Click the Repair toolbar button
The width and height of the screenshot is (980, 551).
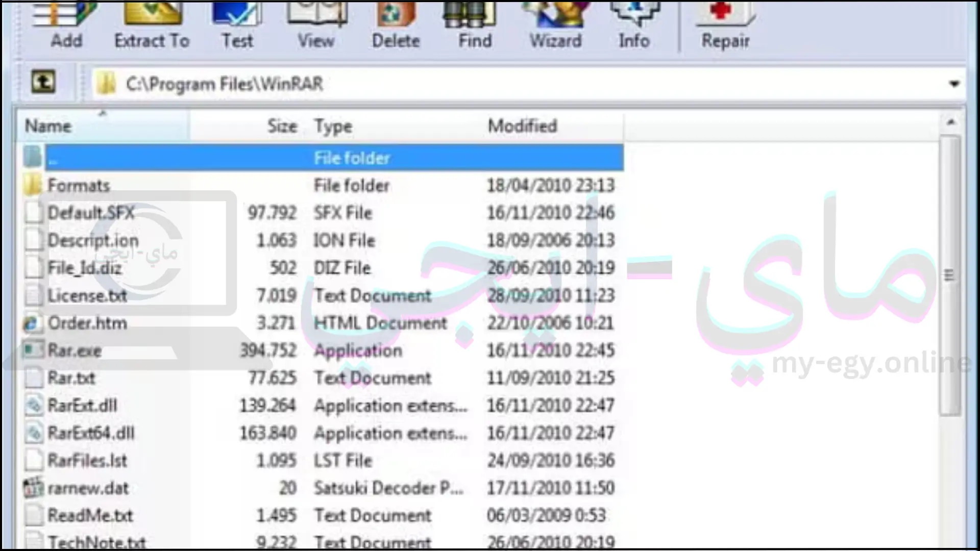(725, 26)
